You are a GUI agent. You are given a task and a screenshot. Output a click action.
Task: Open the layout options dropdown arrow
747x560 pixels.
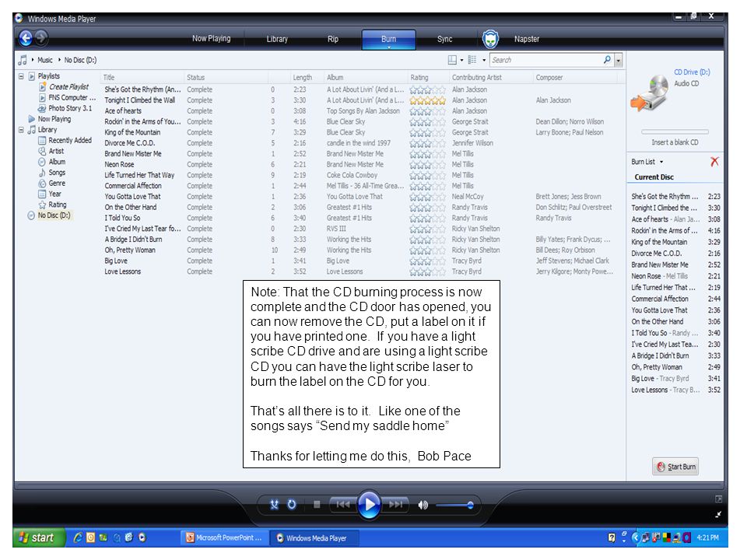[461, 61]
